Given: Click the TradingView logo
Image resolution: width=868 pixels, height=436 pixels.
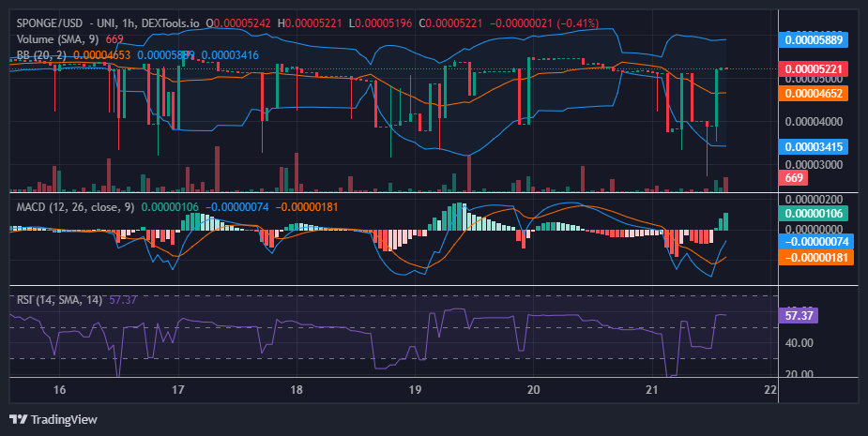Looking at the screenshot, I should pyautogui.click(x=53, y=419).
